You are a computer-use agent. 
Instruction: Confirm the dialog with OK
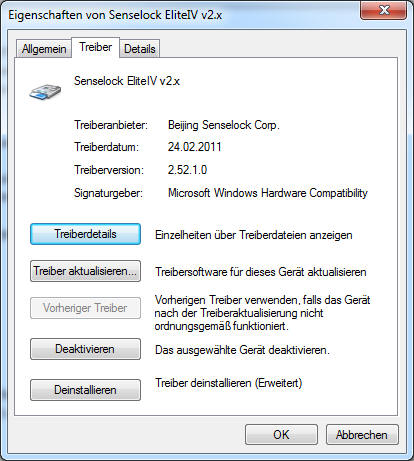(x=281, y=435)
